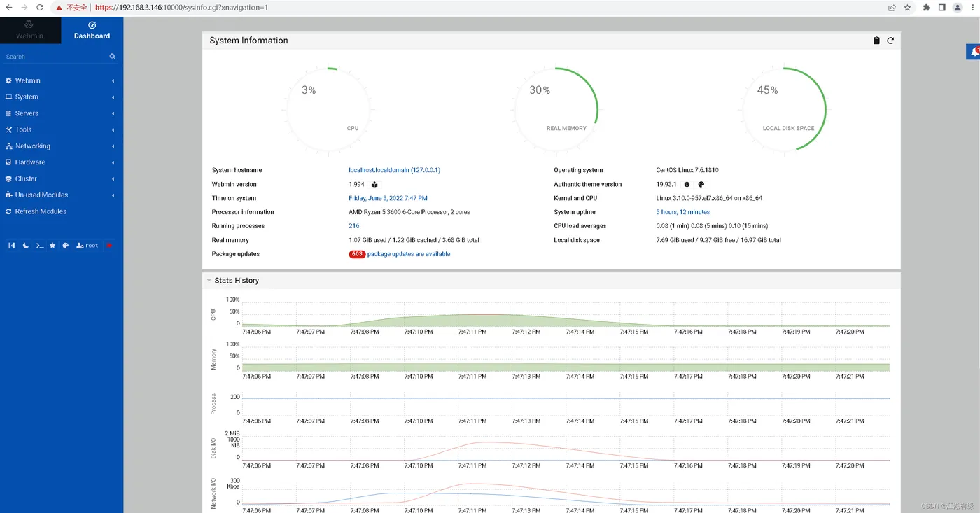Click the red logout icon
Image resolution: width=980 pixels, height=513 pixels.
tap(109, 246)
